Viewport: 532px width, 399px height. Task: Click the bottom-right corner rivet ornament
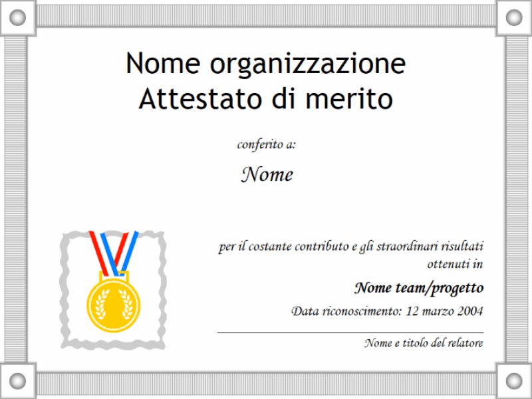point(514,381)
